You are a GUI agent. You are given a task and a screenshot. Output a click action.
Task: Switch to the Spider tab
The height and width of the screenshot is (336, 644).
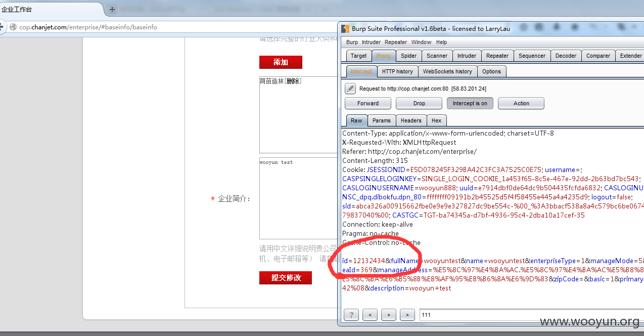(408, 56)
